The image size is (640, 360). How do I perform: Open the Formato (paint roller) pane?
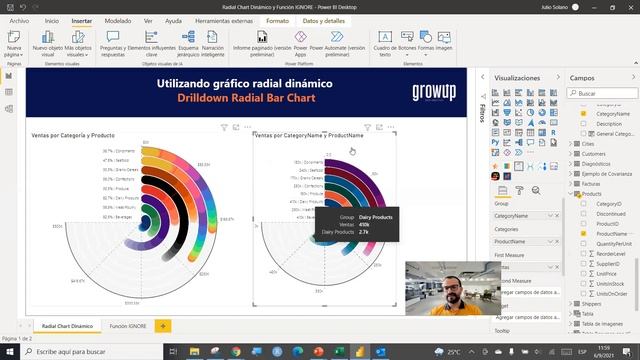519,190
